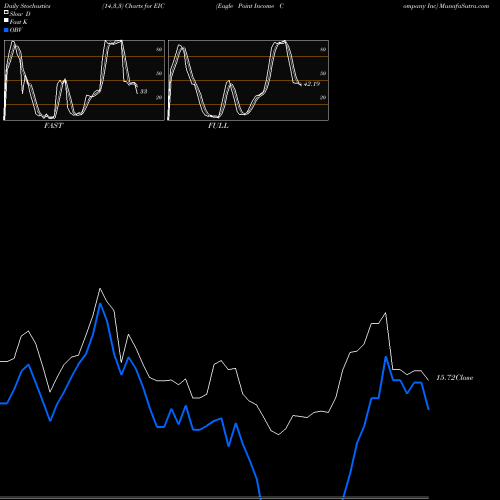
Task: Click the 80 axis label in FULL chart
Action: [323, 50]
